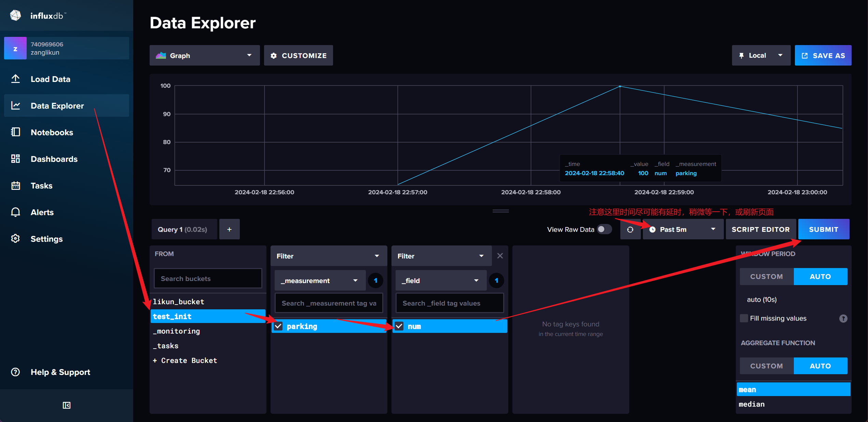This screenshot has height=422, width=868.
Task: Open Notebooks from the sidebar icon
Action: pyautogui.click(x=15, y=132)
